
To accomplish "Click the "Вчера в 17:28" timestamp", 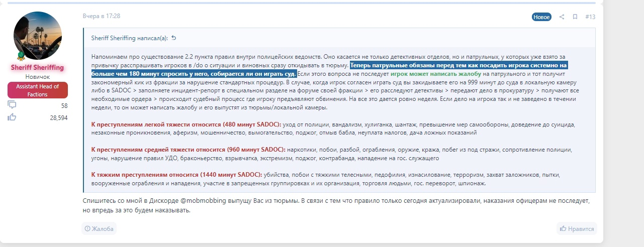I will 102,16.
